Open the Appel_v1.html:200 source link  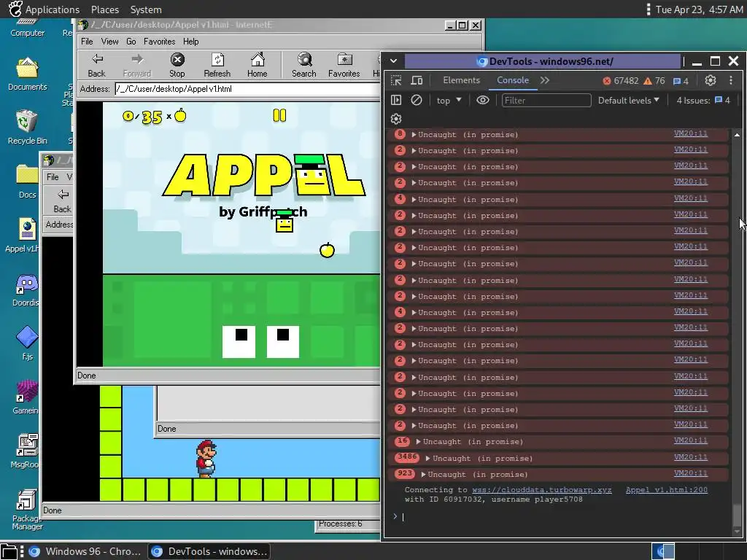667,490
